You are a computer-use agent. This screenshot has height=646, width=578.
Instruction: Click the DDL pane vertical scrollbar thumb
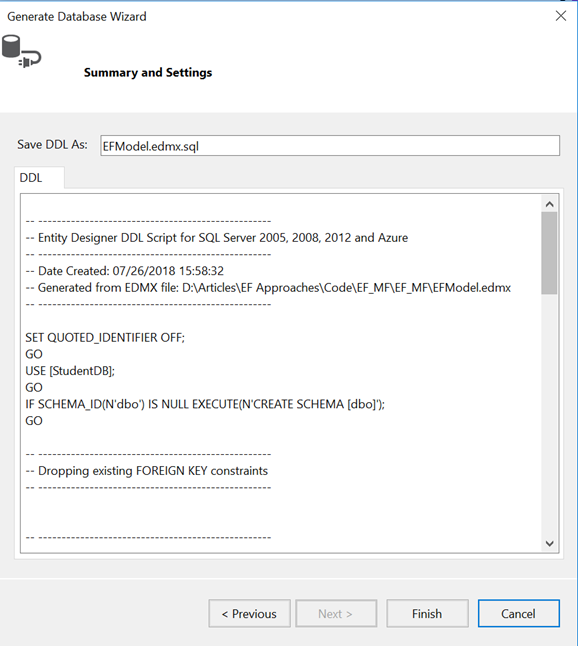[549, 253]
